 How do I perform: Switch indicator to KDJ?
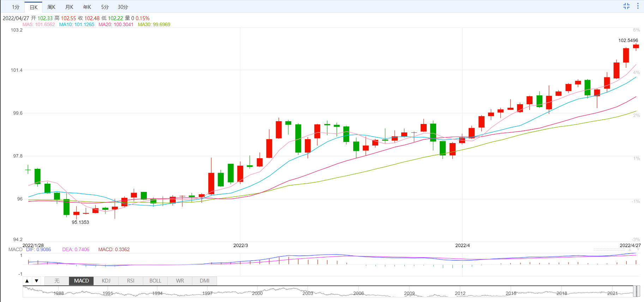point(106,281)
